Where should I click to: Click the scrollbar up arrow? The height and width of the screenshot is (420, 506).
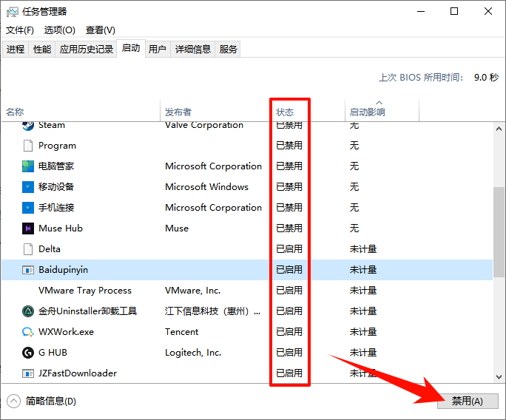click(x=499, y=129)
